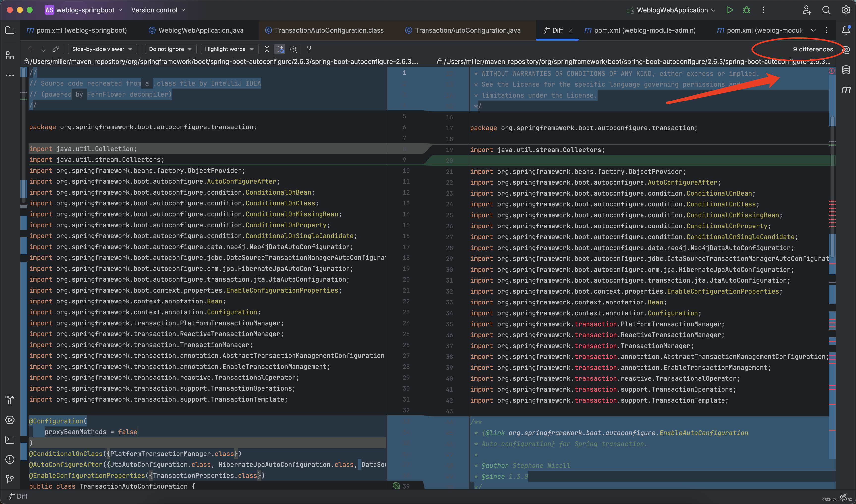Click left file path read-only lock

click(x=26, y=61)
